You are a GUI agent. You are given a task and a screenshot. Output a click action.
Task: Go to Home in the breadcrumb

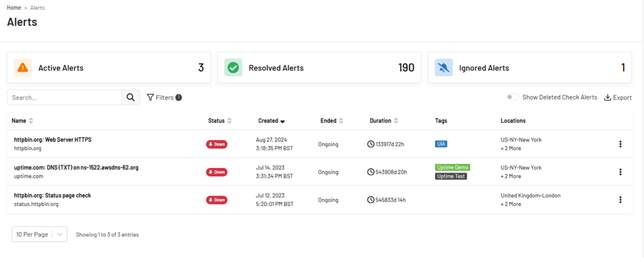coord(14,8)
